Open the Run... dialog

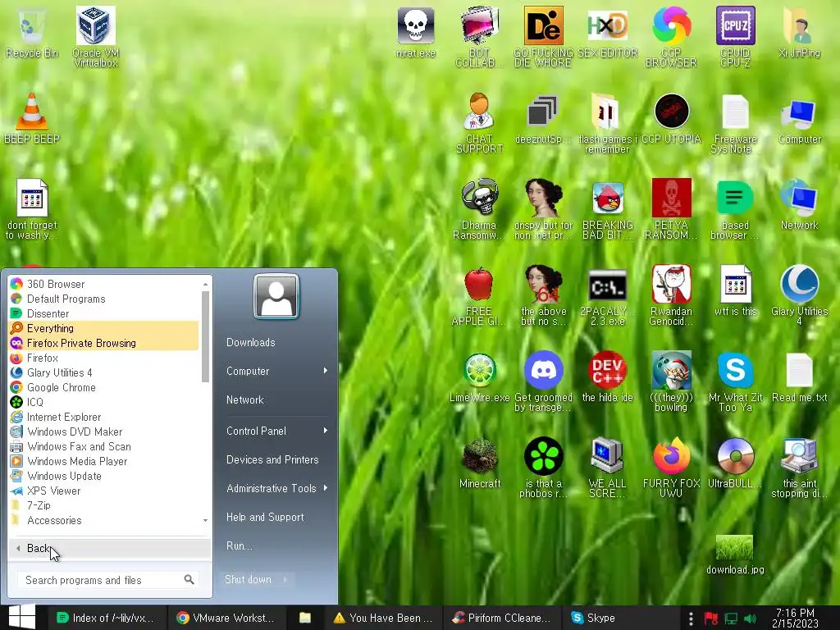pyautogui.click(x=239, y=546)
